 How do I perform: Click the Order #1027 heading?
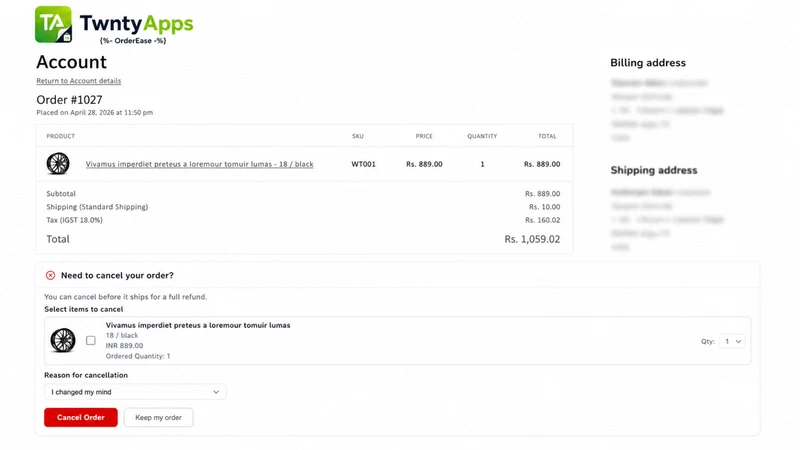pyautogui.click(x=69, y=99)
